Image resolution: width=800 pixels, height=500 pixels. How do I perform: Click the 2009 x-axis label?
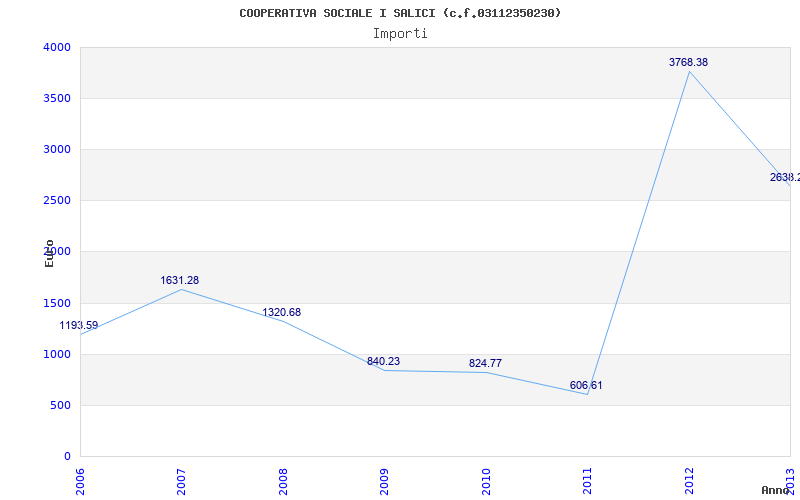pyautogui.click(x=384, y=482)
